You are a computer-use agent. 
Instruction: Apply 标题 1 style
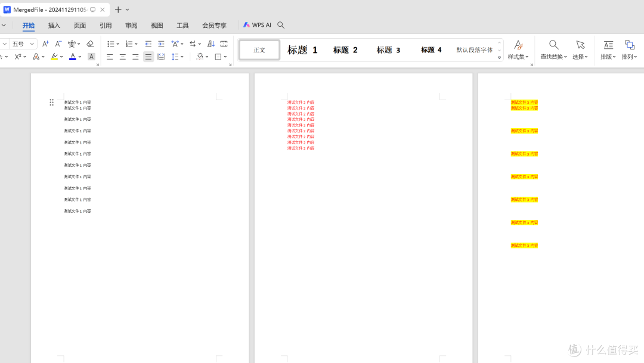click(x=302, y=50)
